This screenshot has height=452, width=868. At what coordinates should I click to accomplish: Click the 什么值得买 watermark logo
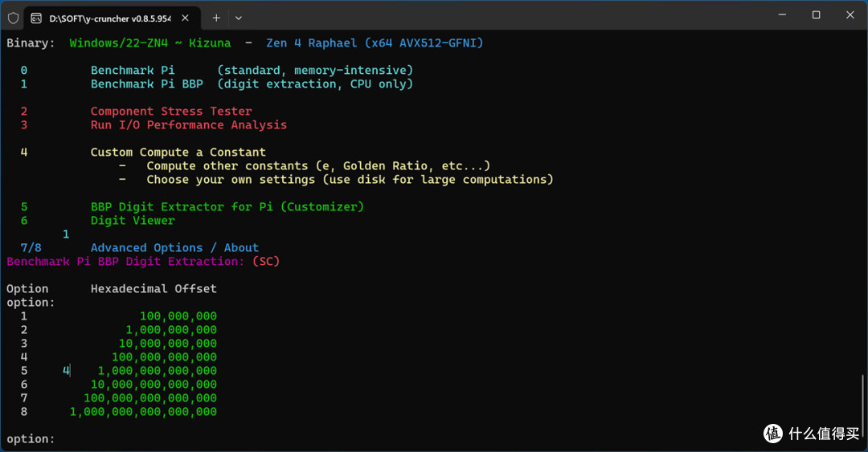pyautogui.click(x=811, y=434)
